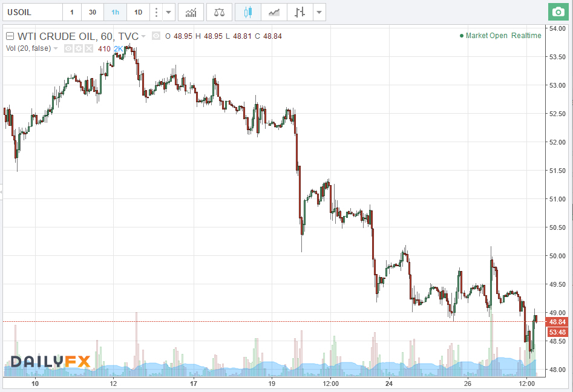Open the Compare symbols scales icon
This screenshot has height=392, width=573.
coord(219,13)
